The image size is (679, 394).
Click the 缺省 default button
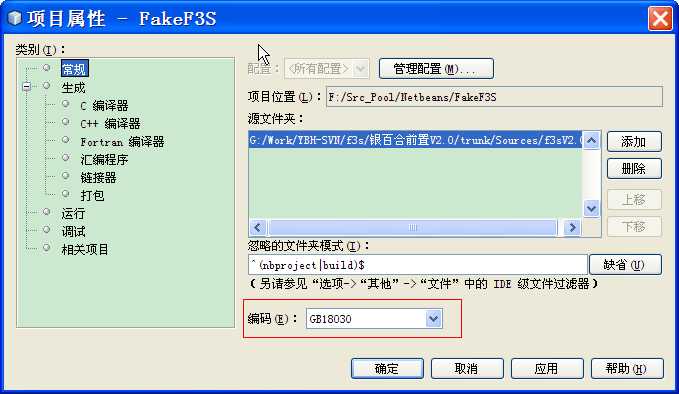625,265
